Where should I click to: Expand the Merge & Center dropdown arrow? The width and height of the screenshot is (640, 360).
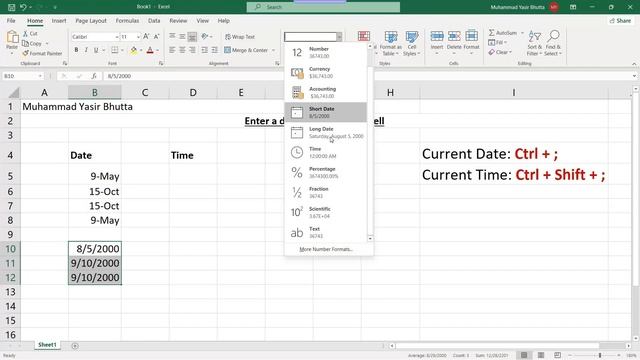pos(273,50)
